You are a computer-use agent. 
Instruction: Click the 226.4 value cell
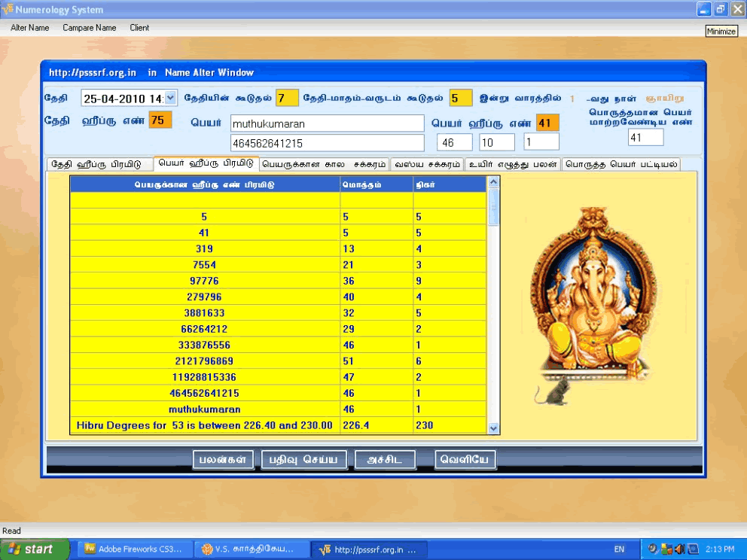point(377,425)
